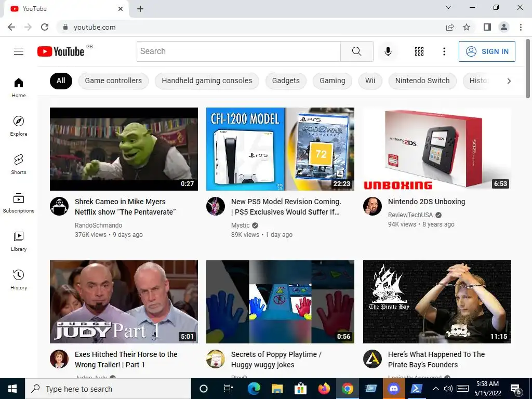Open YouTube settings three-dot menu
The image size is (532, 399).
444,51
